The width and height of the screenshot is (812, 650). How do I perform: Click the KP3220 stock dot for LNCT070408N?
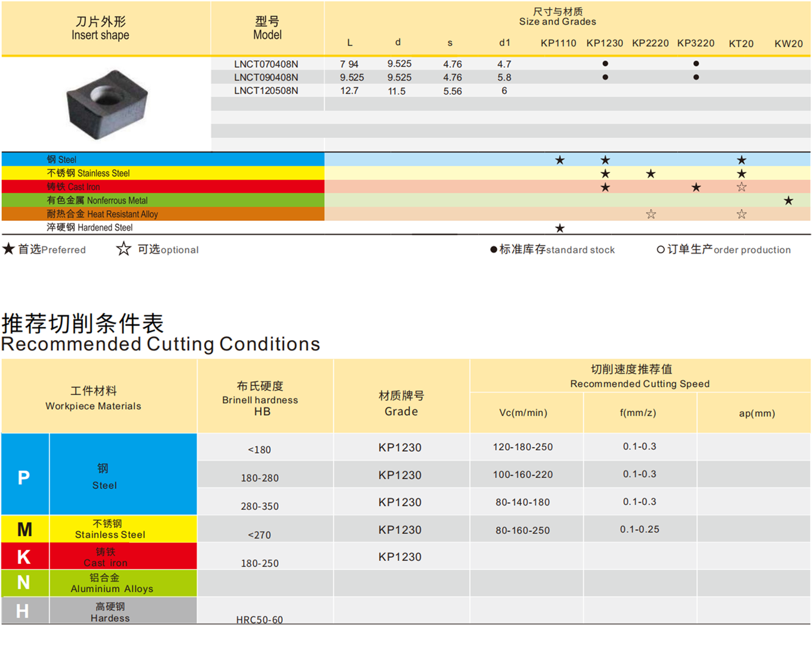[696, 64]
